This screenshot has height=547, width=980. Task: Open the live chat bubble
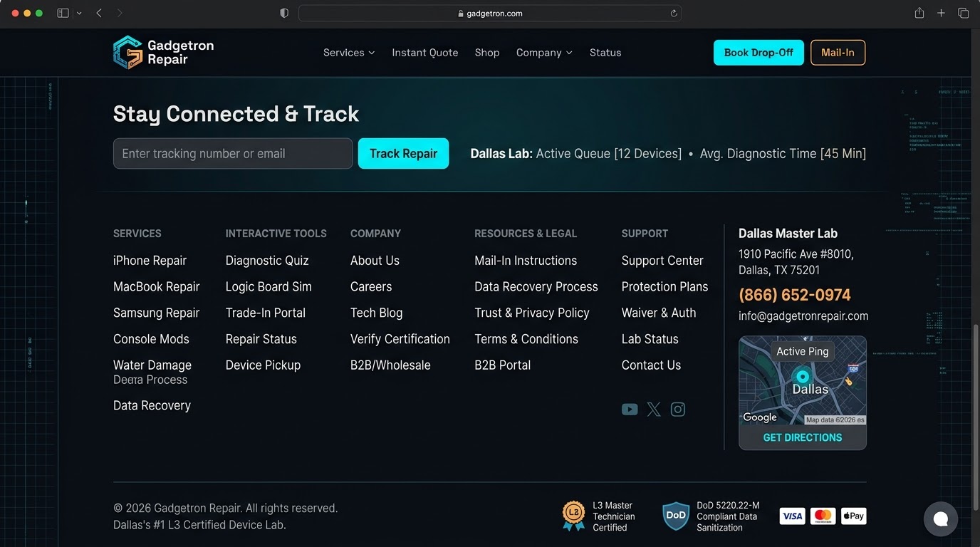pos(941,519)
